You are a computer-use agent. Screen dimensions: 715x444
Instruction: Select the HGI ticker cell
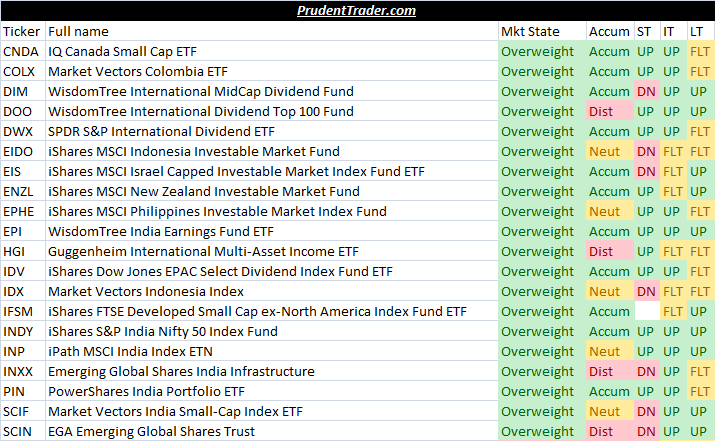pos(15,251)
